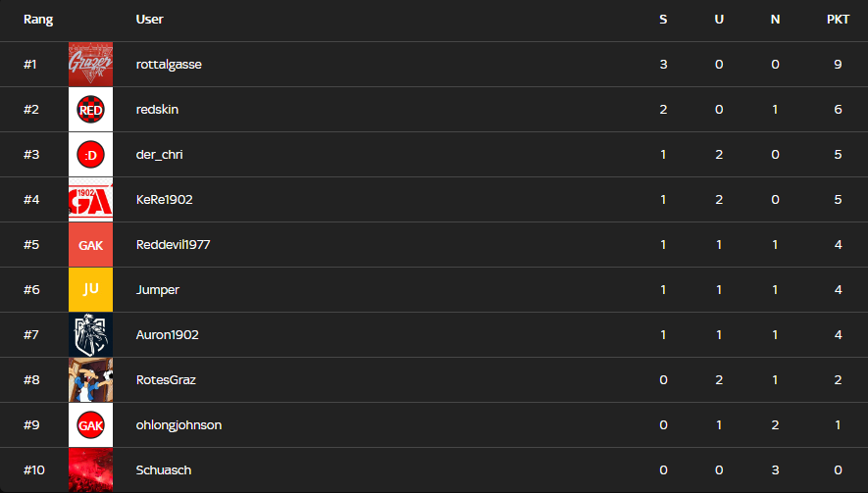Click rottalgasse's Grazer avatar image
This screenshot has height=493, width=868.
click(90, 64)
